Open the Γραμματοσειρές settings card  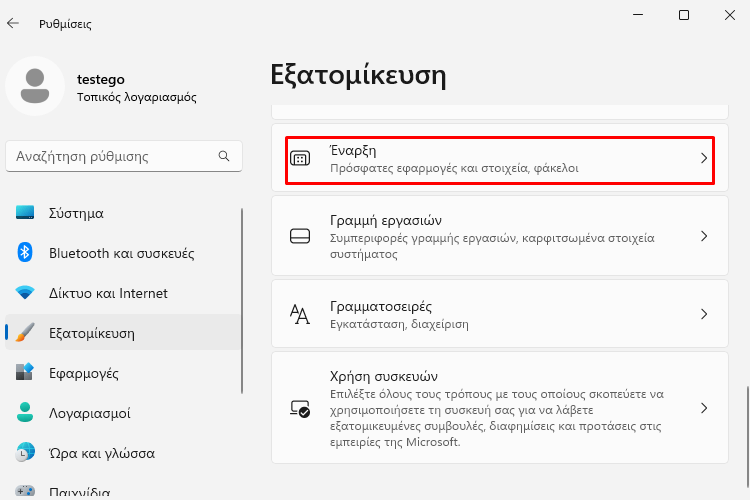coord(500,314)
